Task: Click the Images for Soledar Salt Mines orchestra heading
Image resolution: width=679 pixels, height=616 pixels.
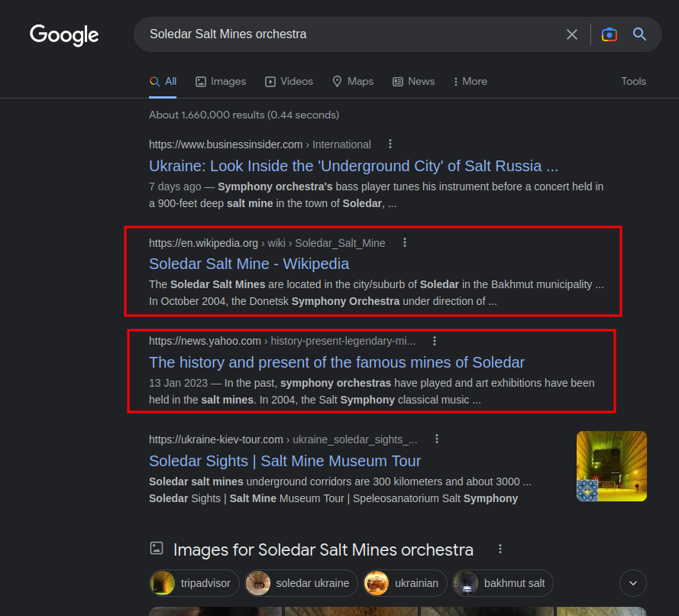Action: point(323,550)
